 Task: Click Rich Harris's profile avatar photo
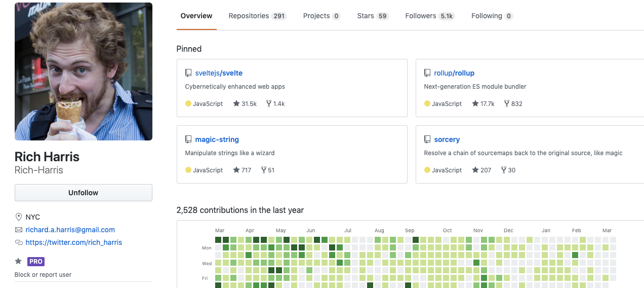pos(84,71)
